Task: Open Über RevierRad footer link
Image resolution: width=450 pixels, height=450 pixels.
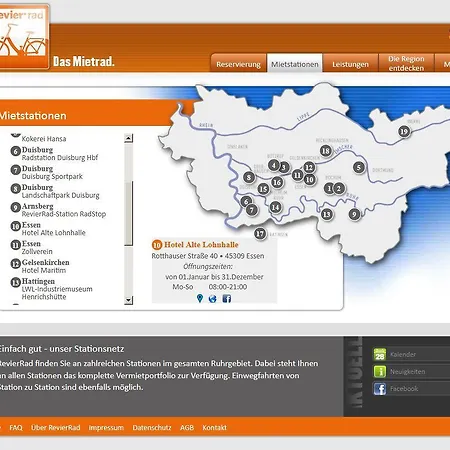Action: click(x=56, y=427)
